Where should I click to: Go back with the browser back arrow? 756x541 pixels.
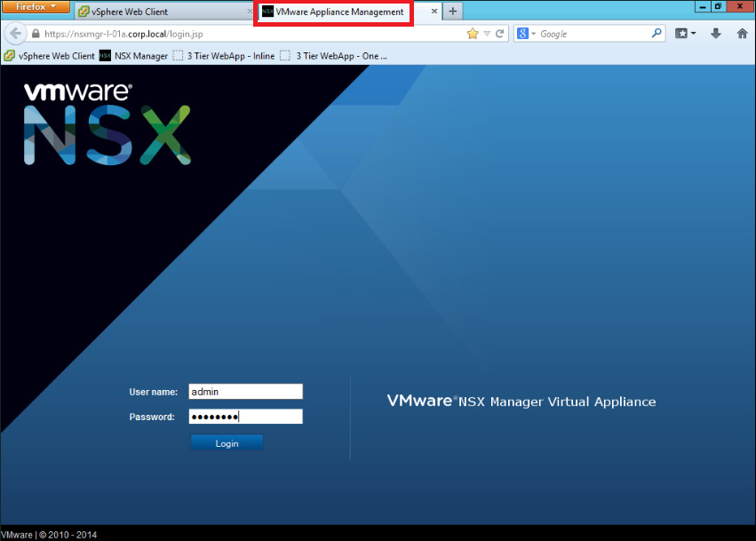(x=15, y=34)
